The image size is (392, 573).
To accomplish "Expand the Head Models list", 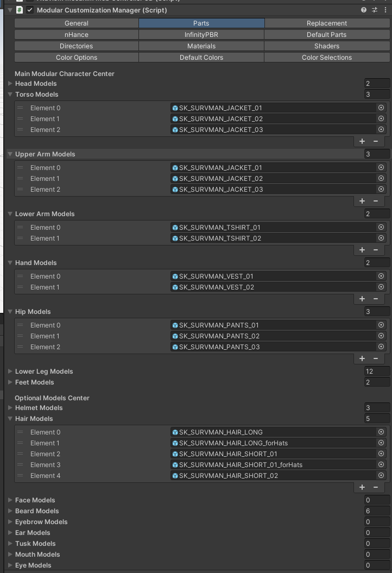I will [x=10, y=84].
